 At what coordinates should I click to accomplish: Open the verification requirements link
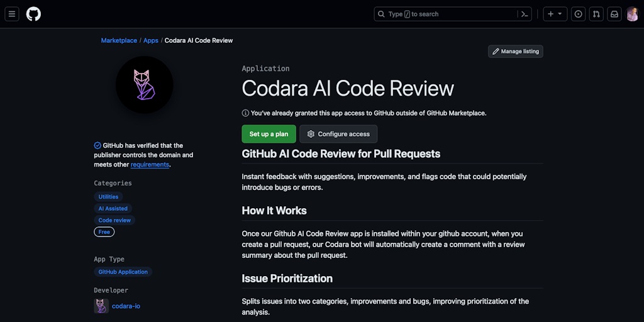pyautogui.click(x=150, y=164)
